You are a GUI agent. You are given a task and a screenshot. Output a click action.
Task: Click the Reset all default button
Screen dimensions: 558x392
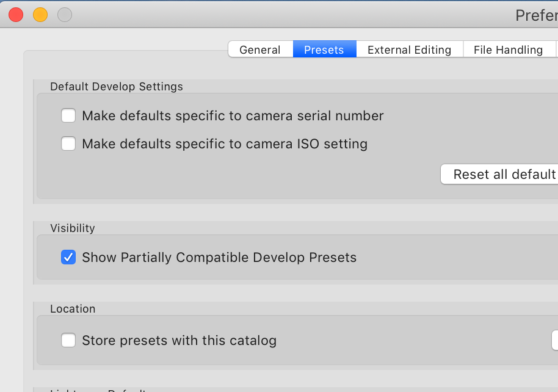(499, 175)
